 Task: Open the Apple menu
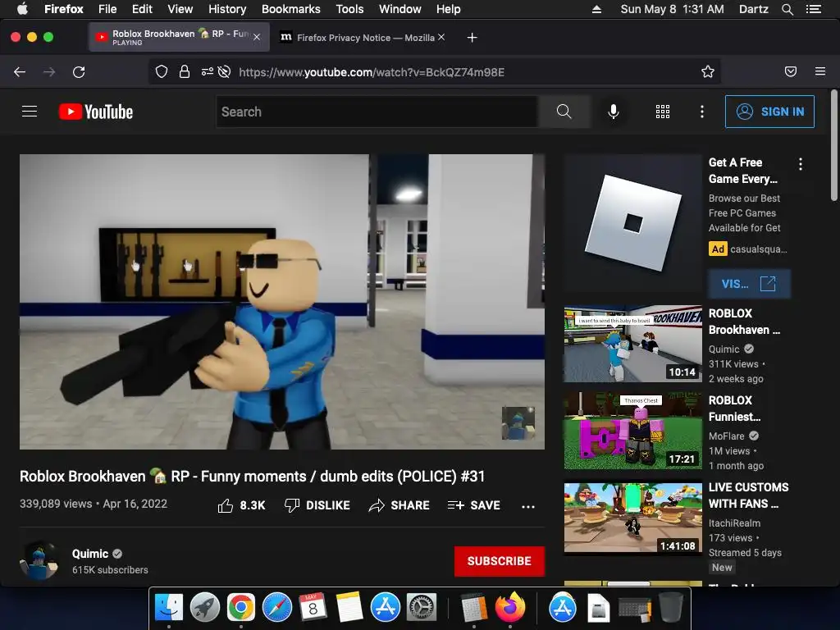(22, 9)
